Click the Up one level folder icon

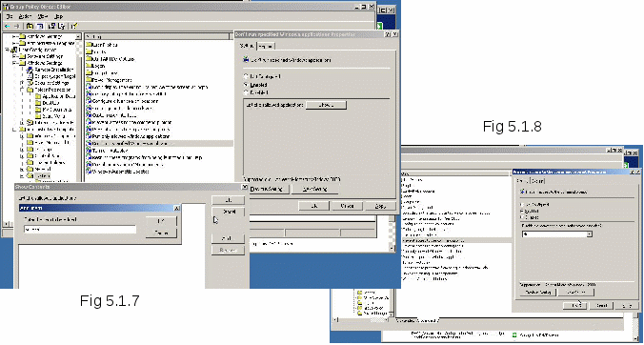[30, 26]
